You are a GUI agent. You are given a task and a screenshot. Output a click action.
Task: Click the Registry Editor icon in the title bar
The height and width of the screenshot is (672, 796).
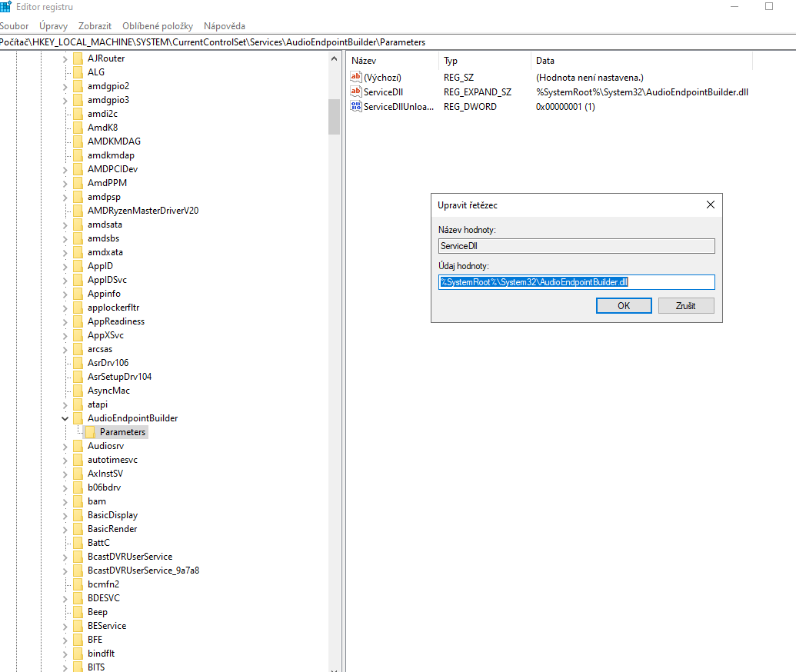click(x=7, y=6)
